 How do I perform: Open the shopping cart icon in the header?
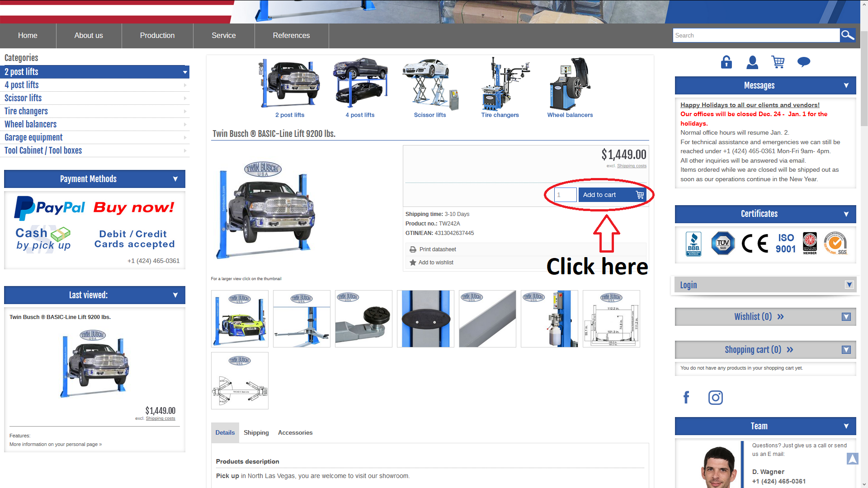[778, 62]
